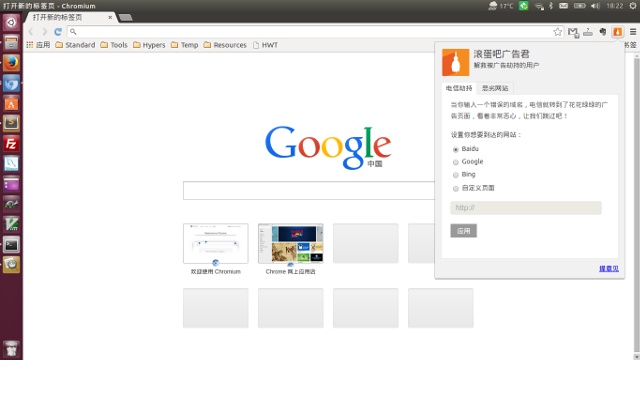The width and height of the screenshot is (640, 400).
Task: Open the weather indicator showing 17°C
Action: click(501, 6)
